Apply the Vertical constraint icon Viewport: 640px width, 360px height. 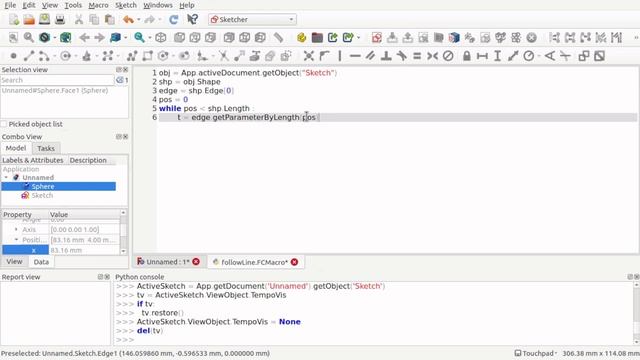340,56
